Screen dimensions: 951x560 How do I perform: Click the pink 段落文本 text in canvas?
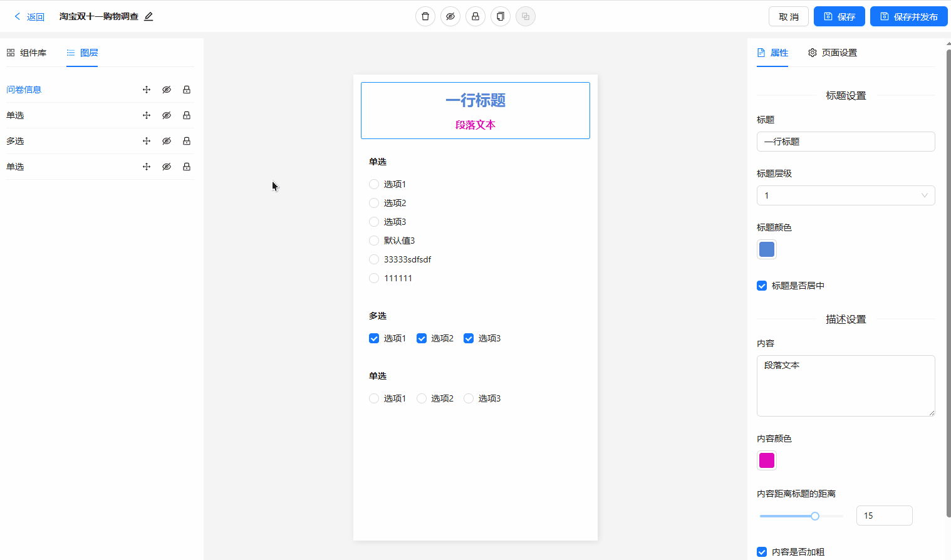pos(476,125)
